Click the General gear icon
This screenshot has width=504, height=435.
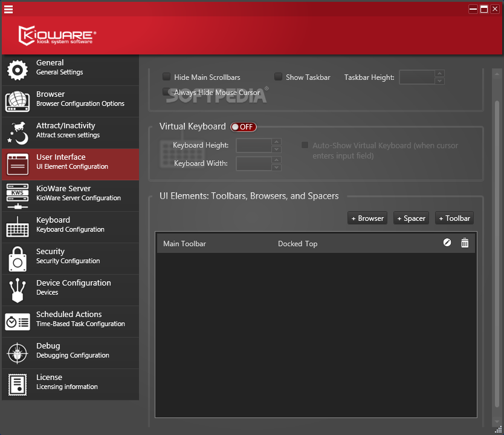pos(18,70)
